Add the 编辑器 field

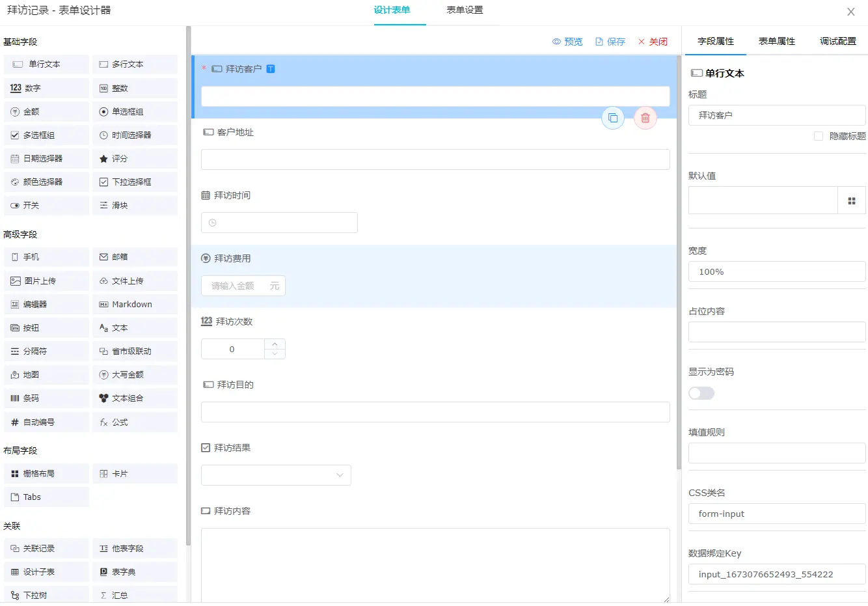(x=46, y=304)
